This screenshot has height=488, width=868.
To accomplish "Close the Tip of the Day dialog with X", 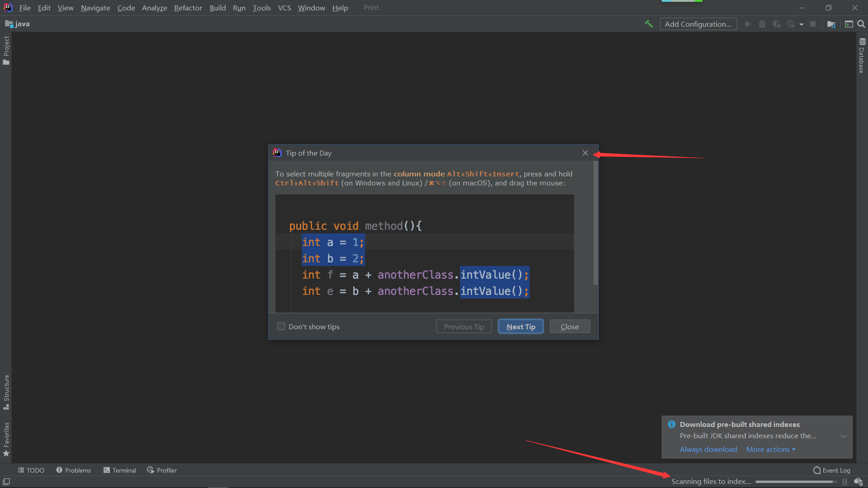I will [x=585, y=153].
